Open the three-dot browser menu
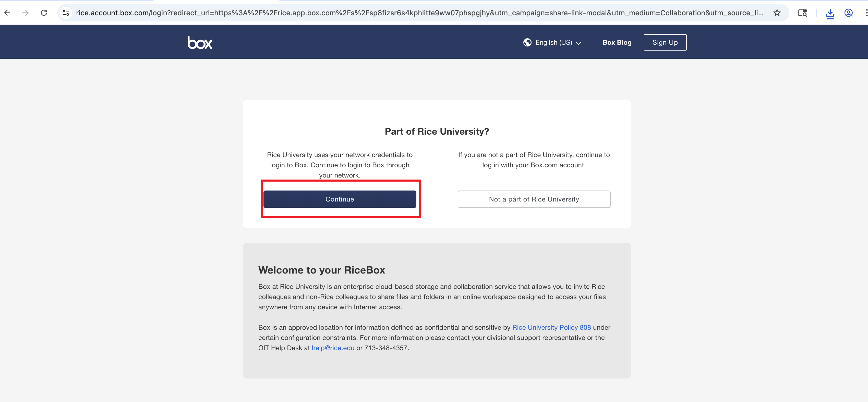This screenshot has width=868, height=402. [866, 13]
